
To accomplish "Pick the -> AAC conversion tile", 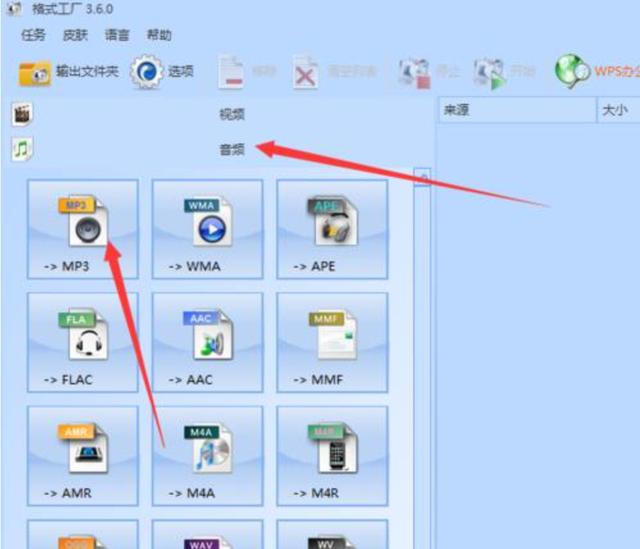I will pos(207,342).
